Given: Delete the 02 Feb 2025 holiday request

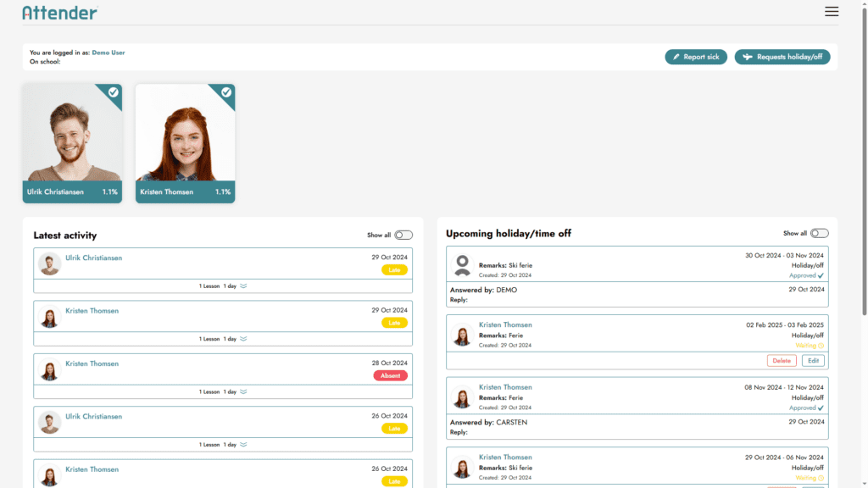Looking at the screenshot, I should pyautogui.click(x=781, y=361).
